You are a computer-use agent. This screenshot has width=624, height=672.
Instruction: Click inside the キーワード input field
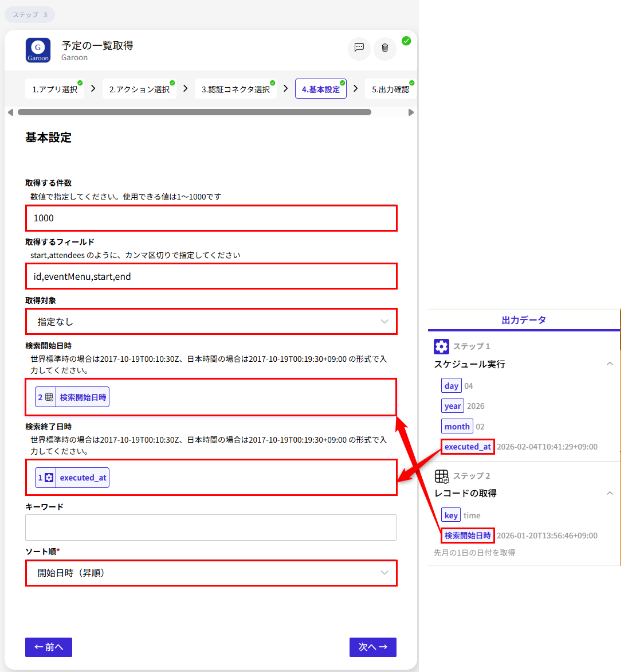[211, 528]
